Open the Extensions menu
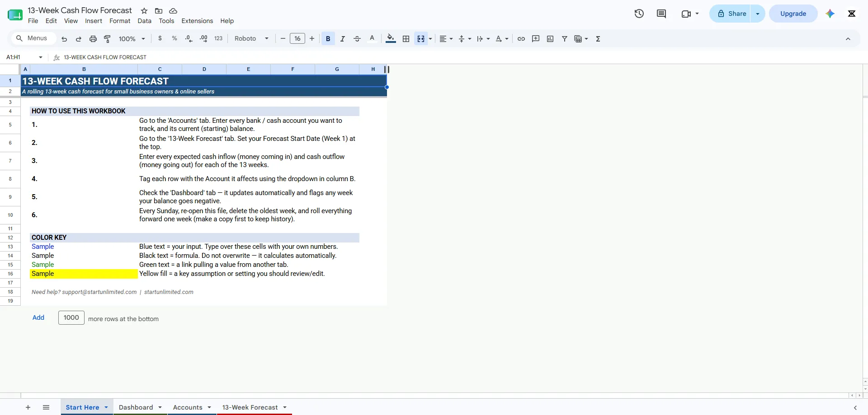 click(197, 21)
